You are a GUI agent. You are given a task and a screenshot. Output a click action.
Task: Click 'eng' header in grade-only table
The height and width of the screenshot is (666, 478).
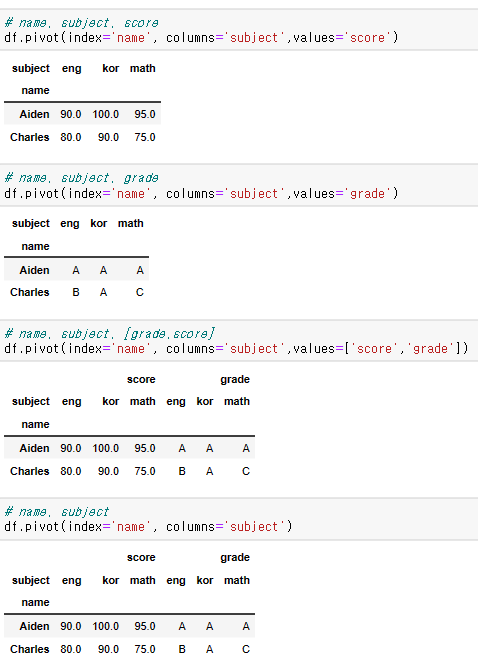pos(70,223)
